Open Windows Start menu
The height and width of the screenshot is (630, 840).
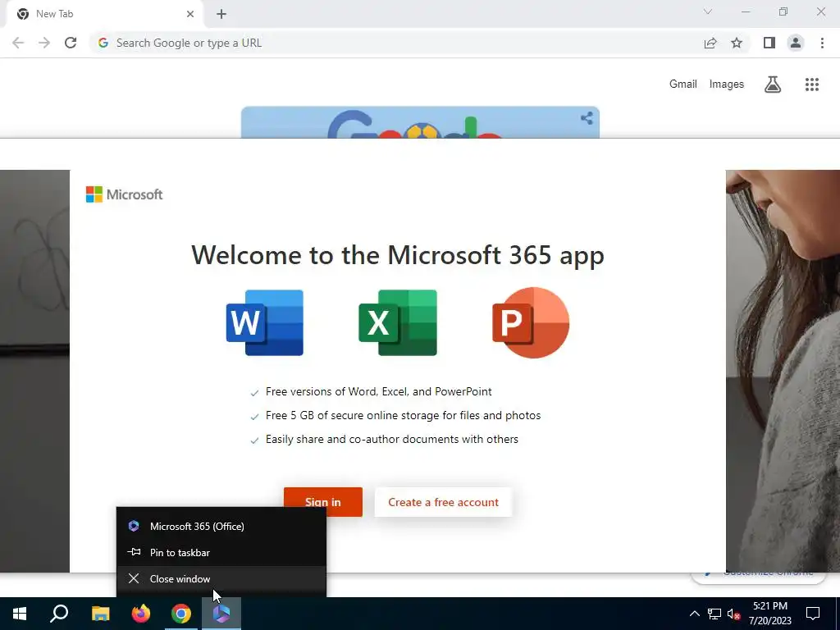[20, 614]
